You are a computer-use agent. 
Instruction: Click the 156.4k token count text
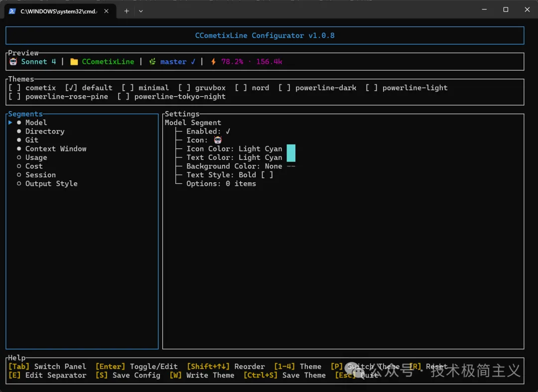pyautogui.click(x=269, y=62)
